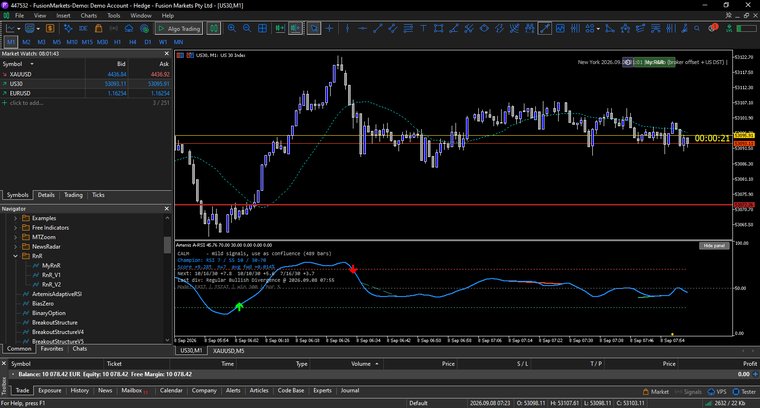Select the vertical line drawing tool
This screenshot has width=760, height=408.
(347, 29)
